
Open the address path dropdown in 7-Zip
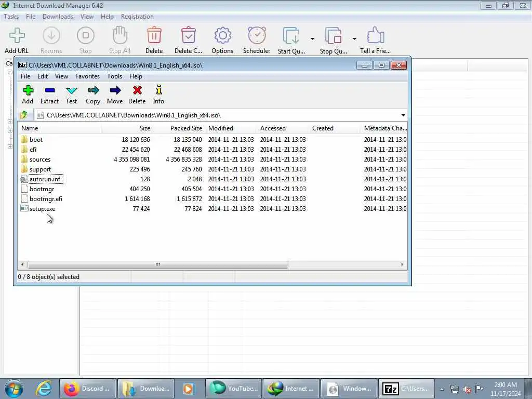pos(403,115)
